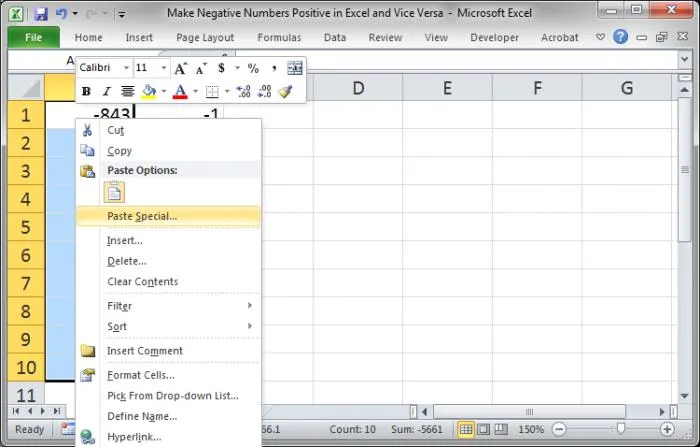Expand Fill Color dropdown arrow
This screenshot has height=447, width=700.
tap(164, 92)
